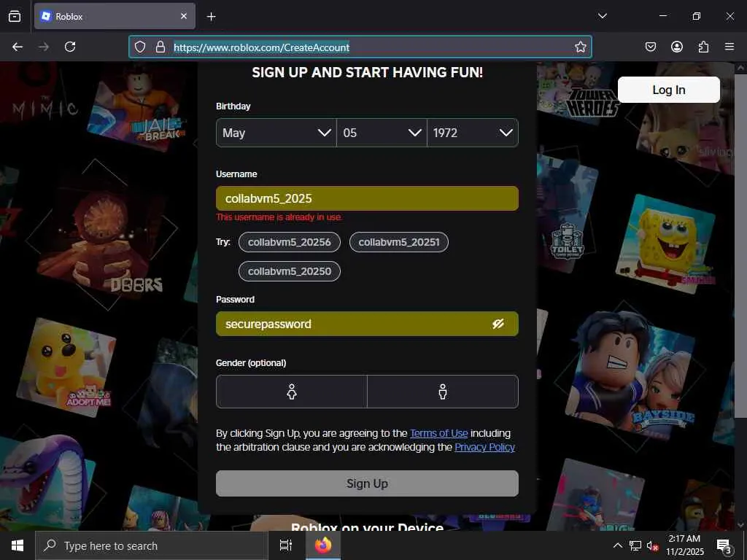Click the site security padlock icon
This screenshot has height=560, width=747.
click(160, 47)
